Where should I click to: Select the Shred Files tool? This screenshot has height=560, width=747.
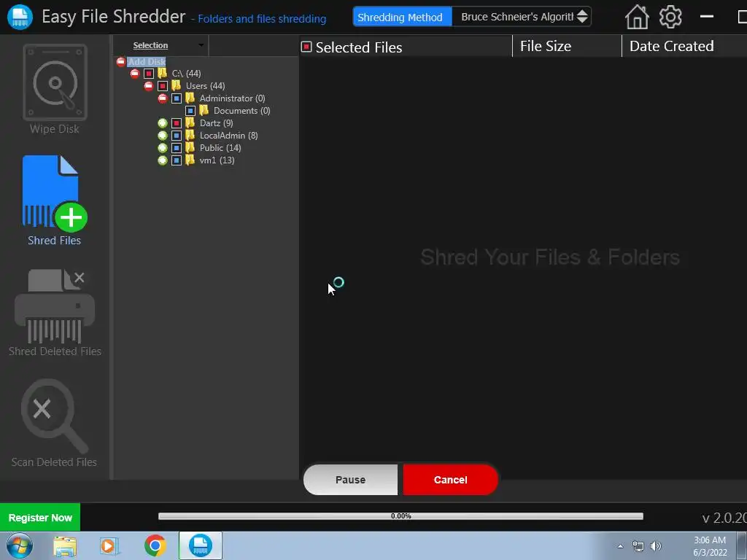[x=54, y=201]
